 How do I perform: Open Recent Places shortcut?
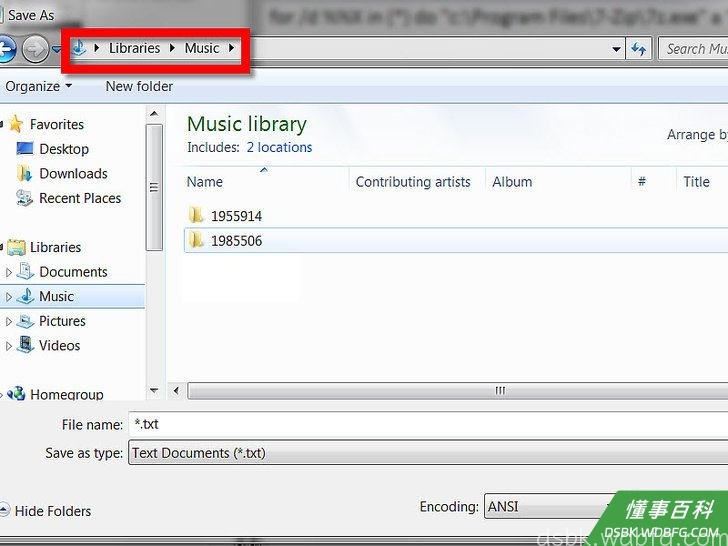(x=80, y=198)
